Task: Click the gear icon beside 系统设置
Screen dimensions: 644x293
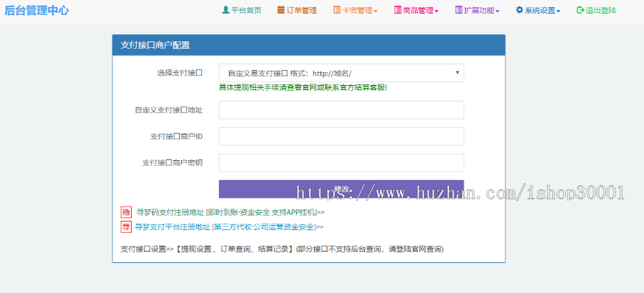Action: 519,10
